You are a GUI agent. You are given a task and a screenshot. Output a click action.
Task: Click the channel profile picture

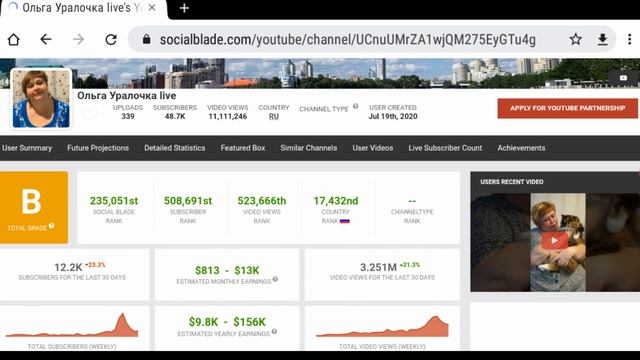click(x=41, y=98)
